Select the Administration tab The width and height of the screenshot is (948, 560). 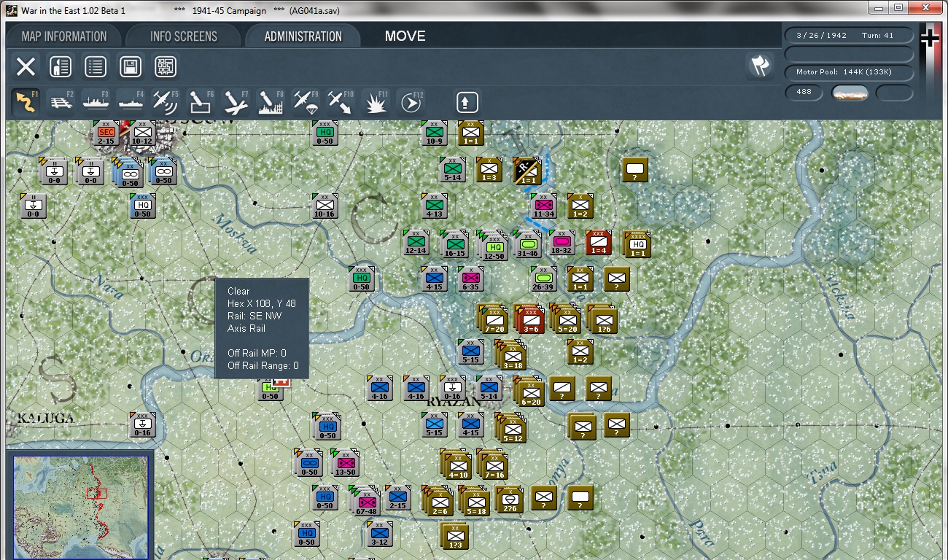click(x=303, y=36)
